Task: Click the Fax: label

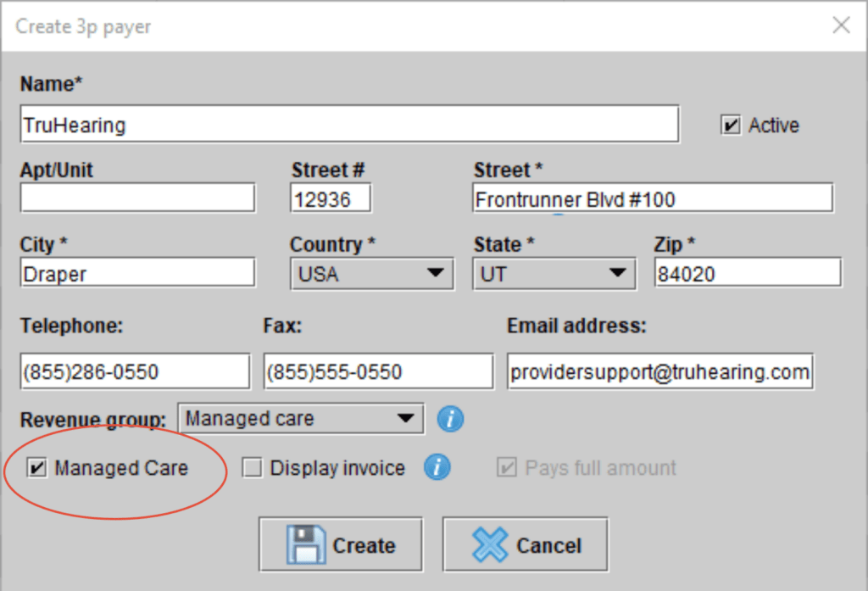Action: 282,326
